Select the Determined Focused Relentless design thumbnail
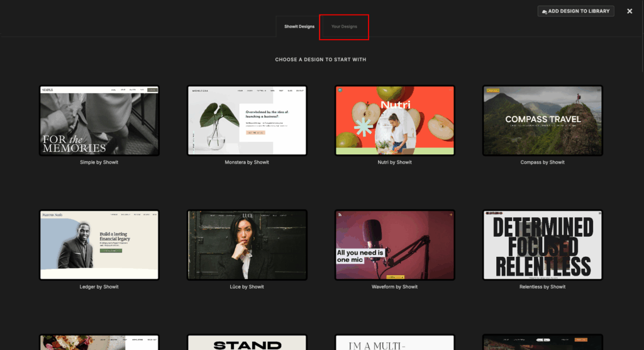This screenshot has height=350, width=644. [542, 245]
